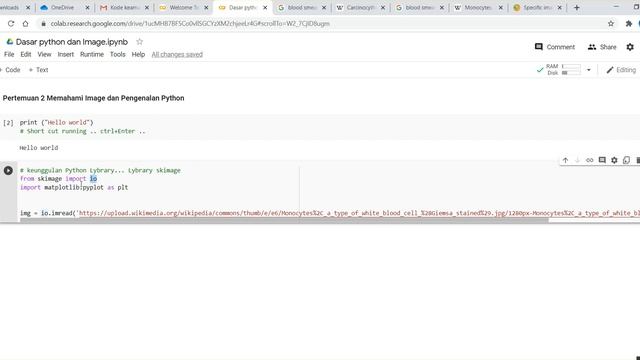Viewport: 640px width, 360px height.
Task: Bookmark this page with star icon
Action: [x=611, y=24]
